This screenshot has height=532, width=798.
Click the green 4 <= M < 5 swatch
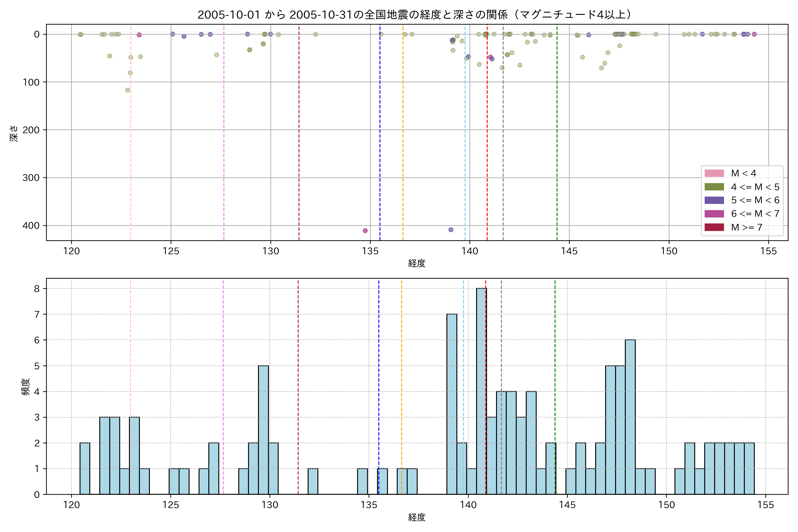[x=714, y=187]
